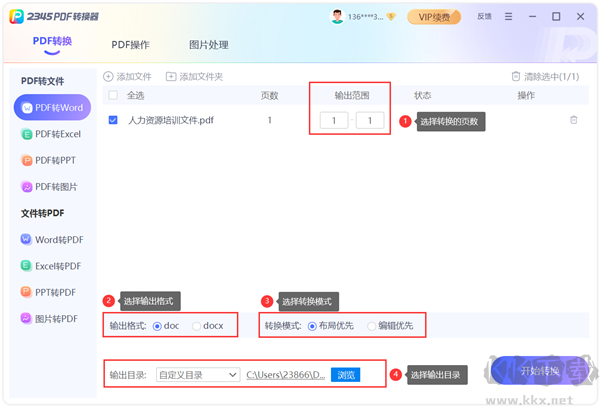
Task: Expand the 自定义目录 output directory dropdown
Action: click(198, 375)
